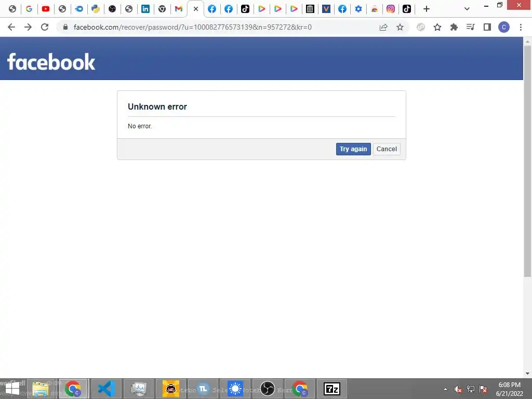Switch to the Python logo tab
532x399 pixels.
click(96, 9)
